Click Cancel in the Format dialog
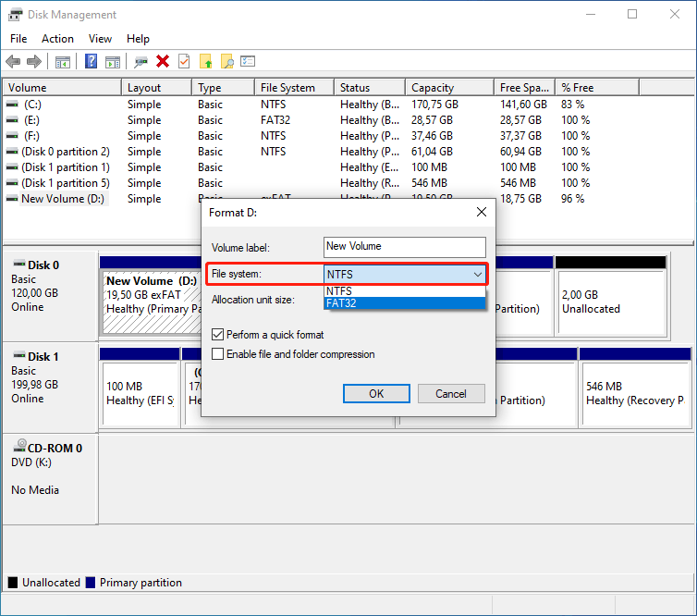 pyautogui.click(x=451, y=394)
